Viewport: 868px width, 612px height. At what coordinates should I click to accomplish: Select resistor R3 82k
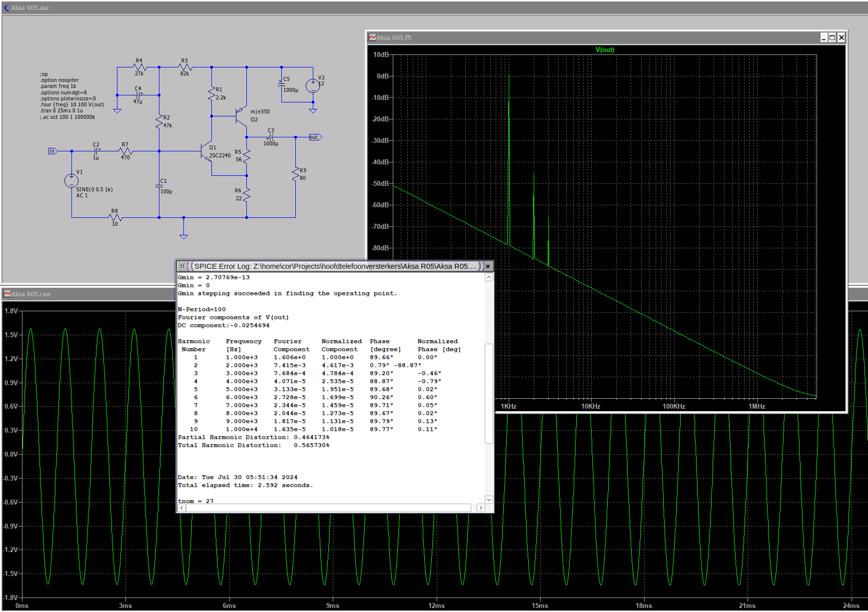pyautogui.click(x=185, y=67)
